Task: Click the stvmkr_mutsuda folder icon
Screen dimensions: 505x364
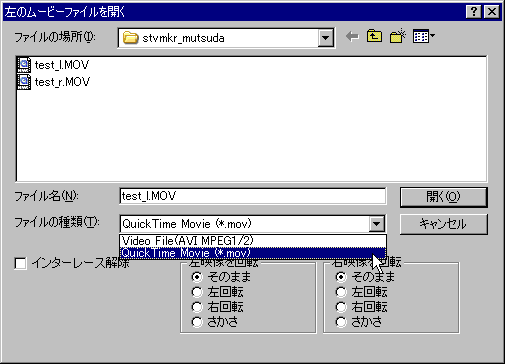Action: tap(130, 38)
